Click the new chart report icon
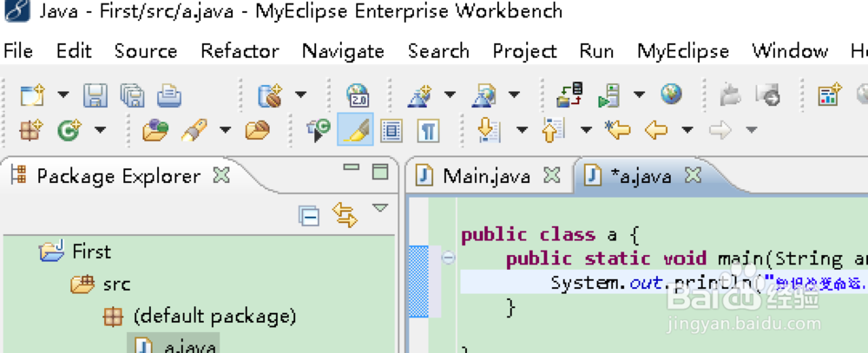Screen dimensions: 868x353 [829, 95]
